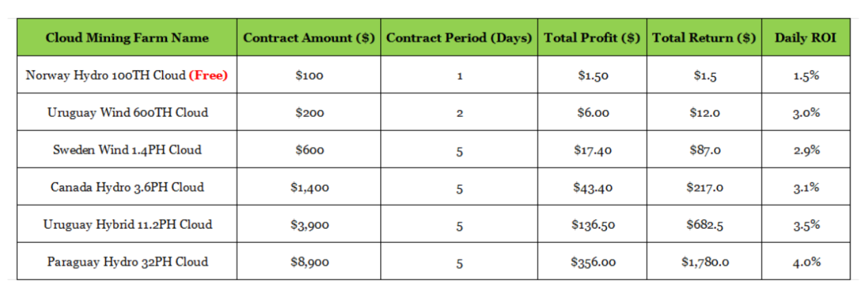Select the Daily ROI column header
The height and width of the screenshot is (300, 868).
pos(805,38)
